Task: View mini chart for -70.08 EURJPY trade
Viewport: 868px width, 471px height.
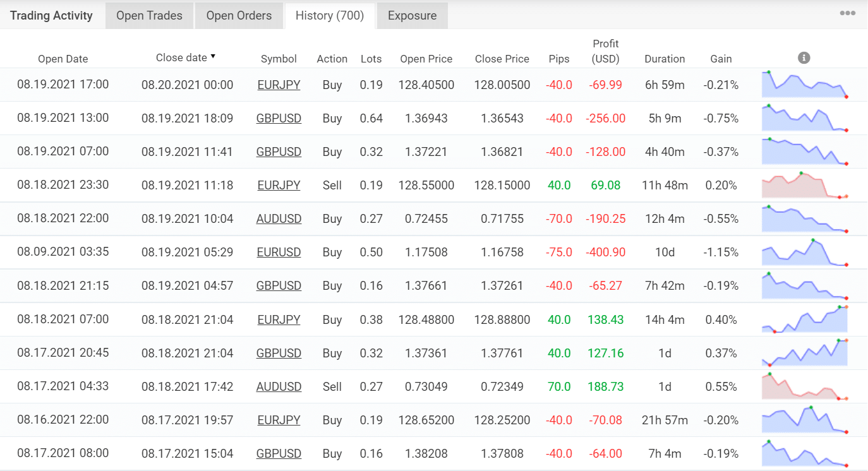Action: point(804,420)
